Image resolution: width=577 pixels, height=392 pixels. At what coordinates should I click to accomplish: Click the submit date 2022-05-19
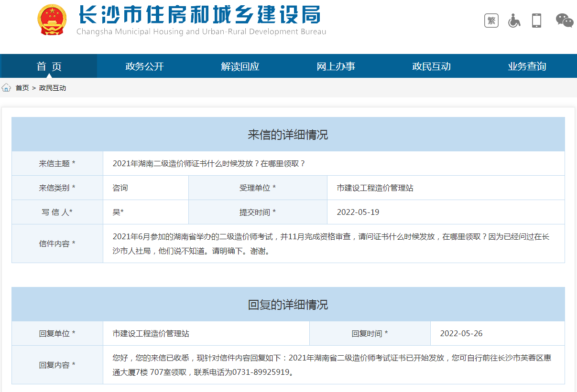[358, 212]
